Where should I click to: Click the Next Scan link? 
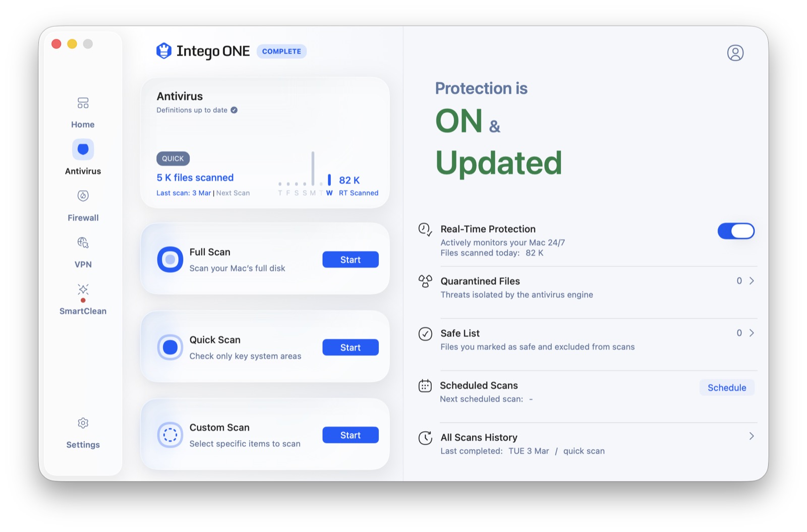click(233, 193)
